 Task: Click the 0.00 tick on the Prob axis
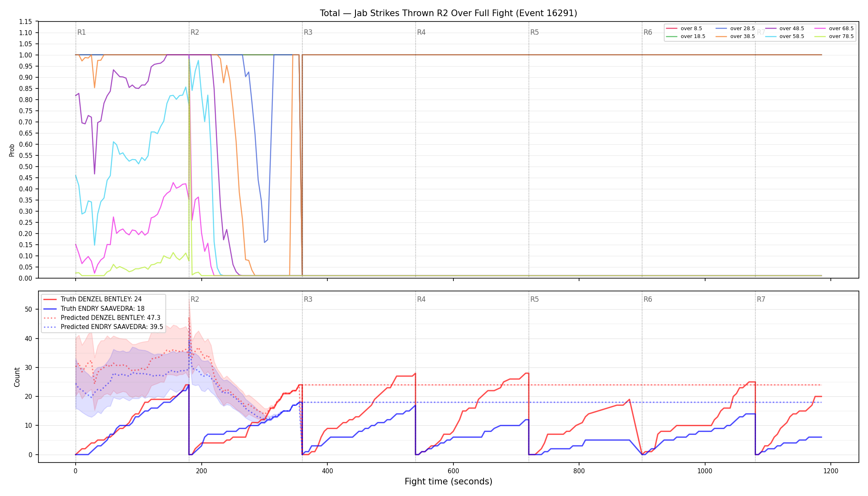pyautogui.click(x=26, y=278)
